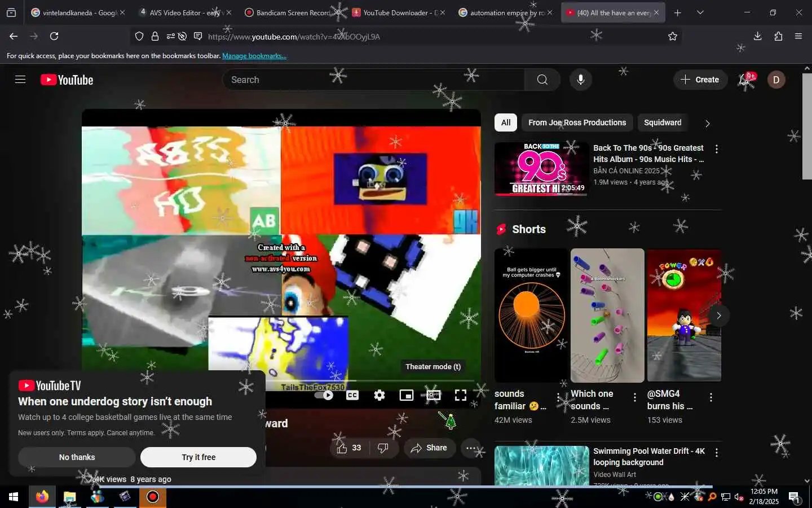Go to YouTube home via the logo
Viewport: 812px width, 508px height.
[67, 80]
